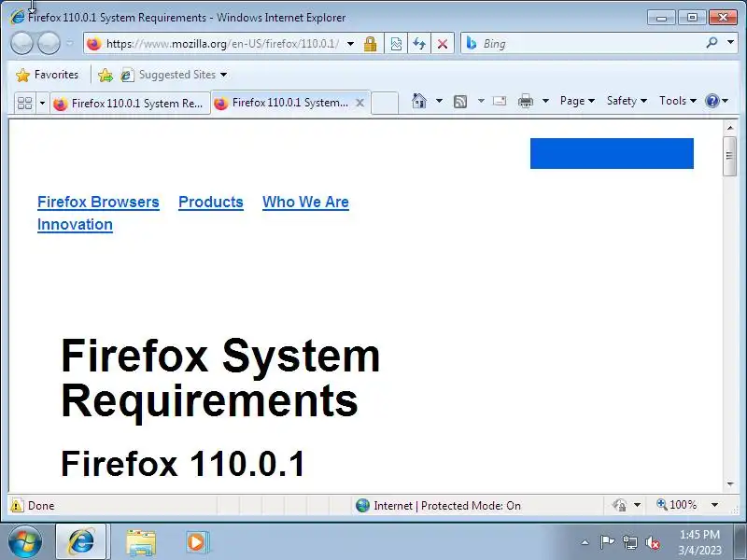Open the search provider dropdown arrow
Screen dimensions: 747x560
pyautogui.click(x=730, y=42)
